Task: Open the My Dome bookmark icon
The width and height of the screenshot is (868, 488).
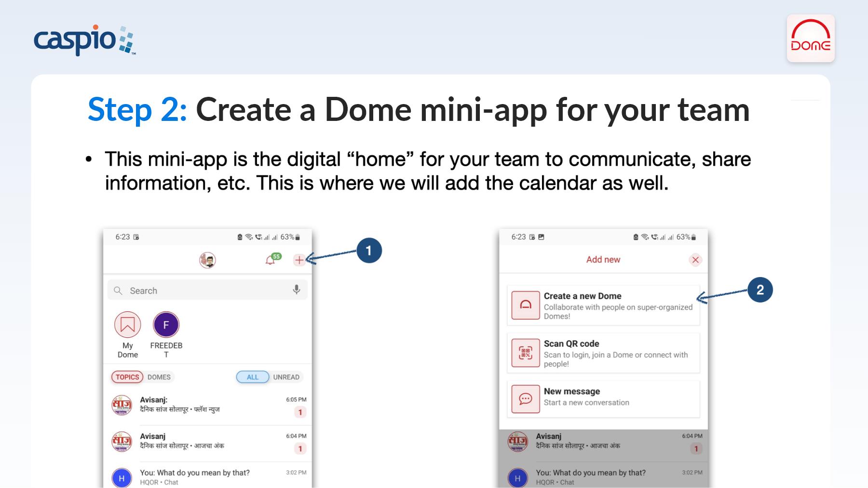Action: coord(127,325)
